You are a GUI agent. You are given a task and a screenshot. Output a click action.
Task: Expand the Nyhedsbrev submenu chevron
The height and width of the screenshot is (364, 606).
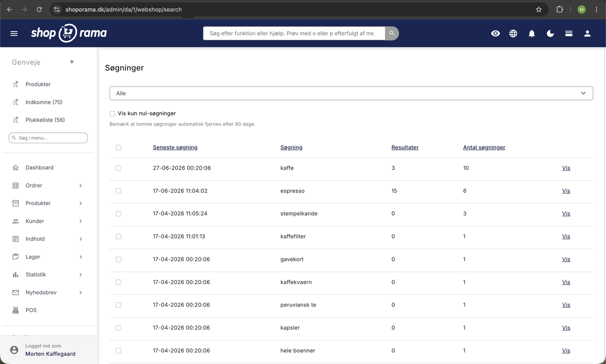coord(81,293)
